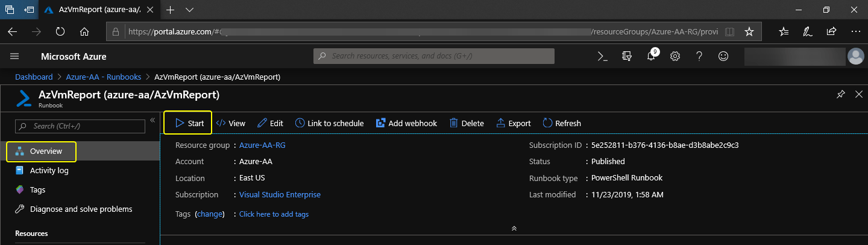
Task: Open the feedback smiley icon
Action: (x=723, y=56)
